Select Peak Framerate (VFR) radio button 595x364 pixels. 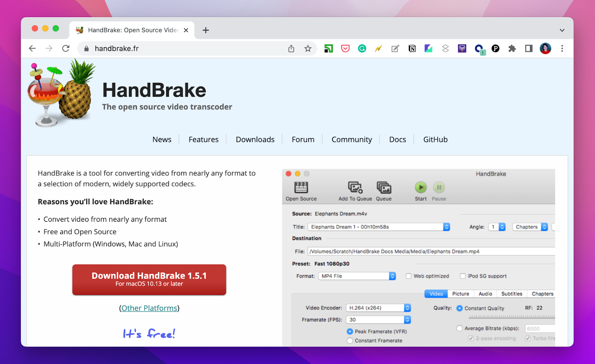pos(350,331)
